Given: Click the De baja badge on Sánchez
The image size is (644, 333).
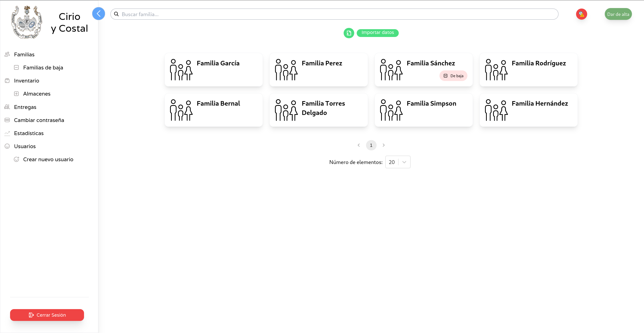Looking at the screenshot, I should pos(453,76).
